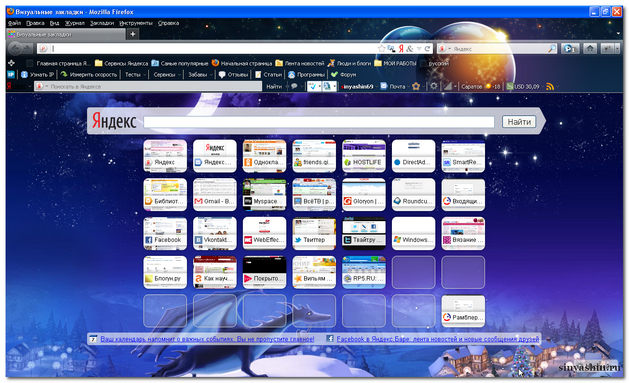Open the Gmail visual bookmark tile
Viewport: 629px width, 383px height.
tap(215, 195)
